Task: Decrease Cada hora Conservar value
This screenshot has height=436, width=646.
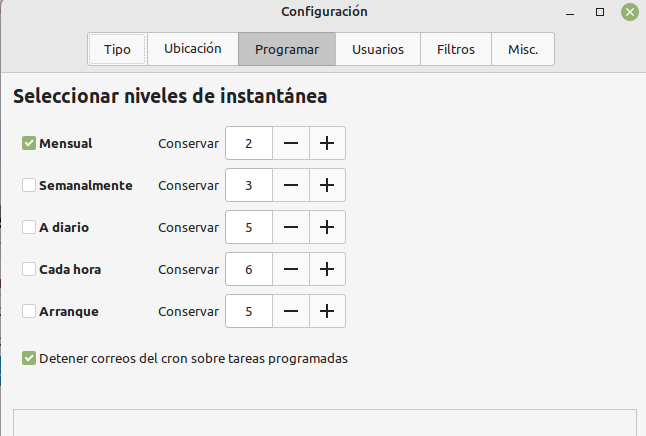Action: pos(291,270)
